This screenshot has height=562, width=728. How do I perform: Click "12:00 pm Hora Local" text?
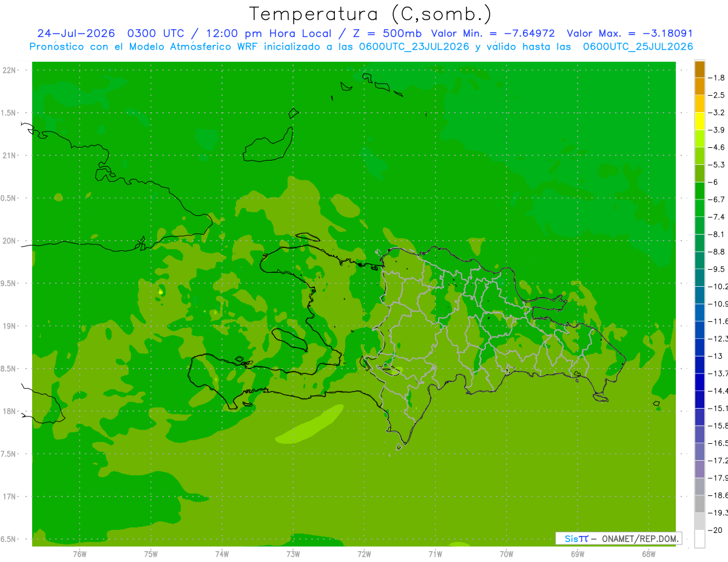(x=269, y=33)
